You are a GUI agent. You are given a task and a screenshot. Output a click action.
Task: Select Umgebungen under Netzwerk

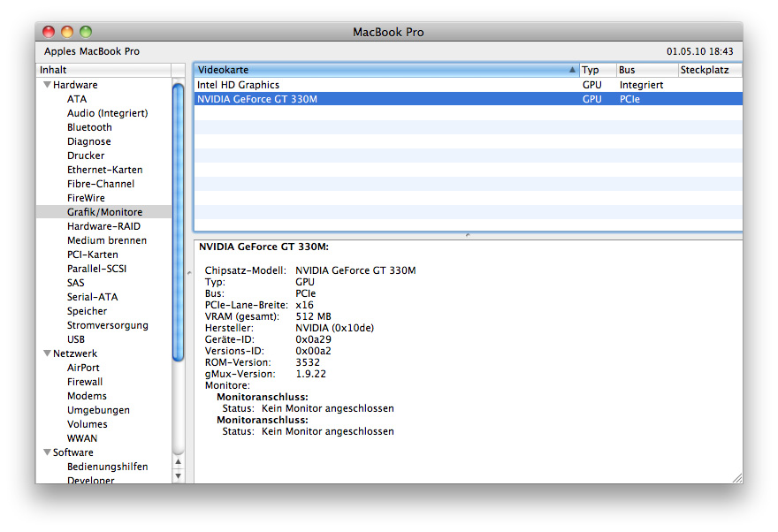pos(98,410)
